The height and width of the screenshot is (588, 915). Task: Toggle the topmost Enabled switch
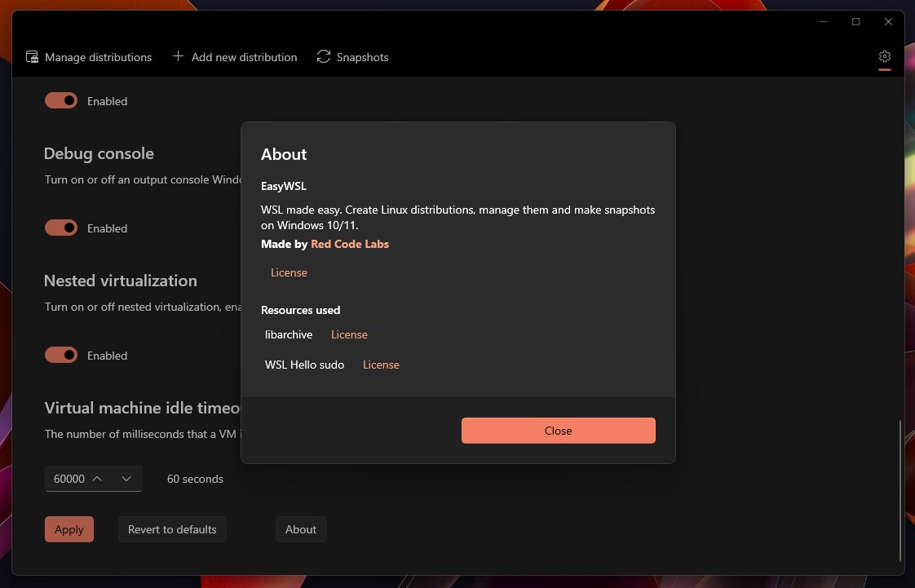tap(61, 100)
